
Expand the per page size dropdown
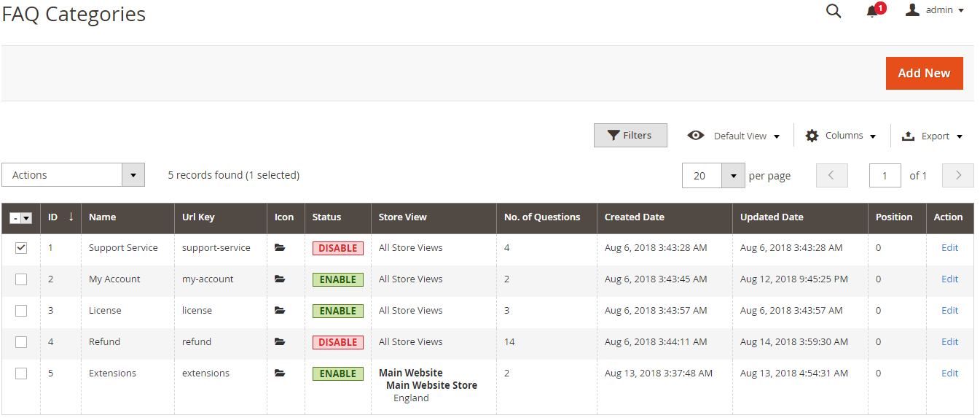pyautogui.click(x=732, y=175)
